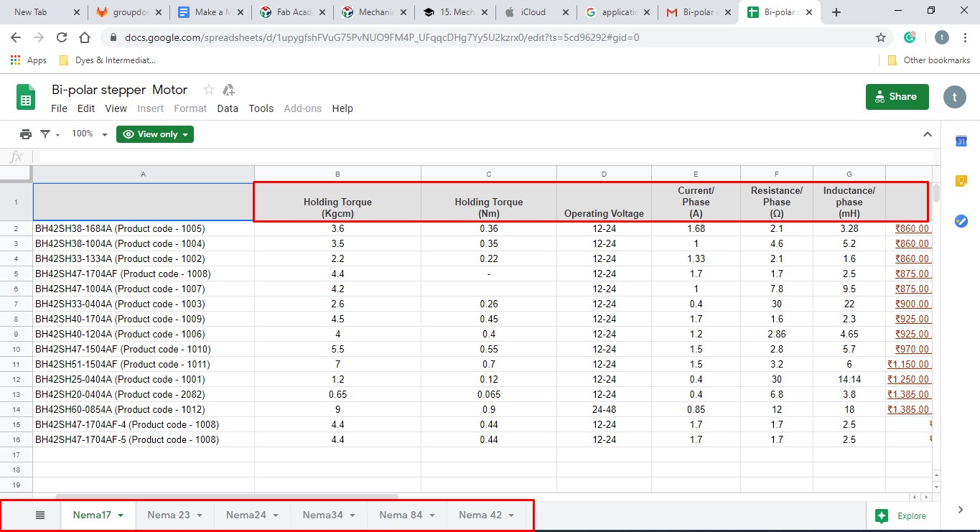Click the vertical scrollbar thumb of the sheet
980x532 pixels.
click(x=936, y=193)
